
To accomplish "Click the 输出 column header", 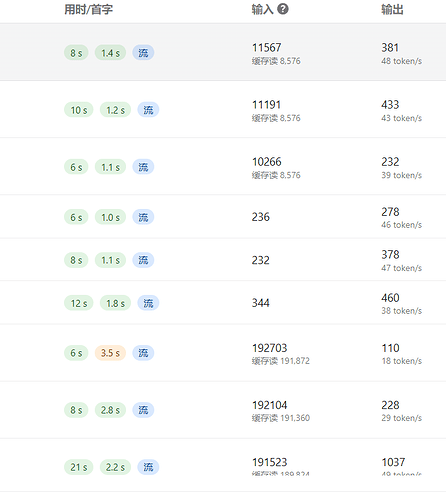I will 392,9.
